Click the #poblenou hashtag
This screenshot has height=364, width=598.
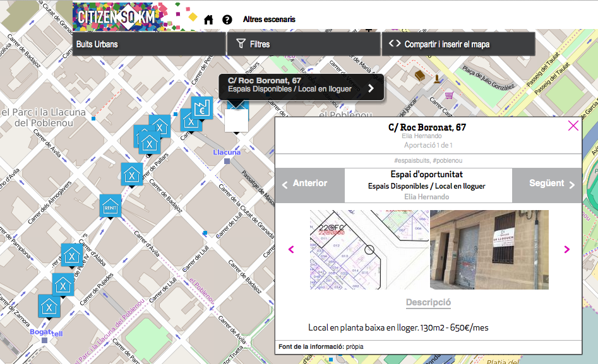[x=447, y=161]
